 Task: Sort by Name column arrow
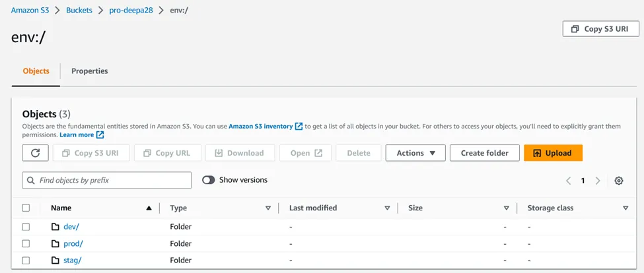(149, 208)
